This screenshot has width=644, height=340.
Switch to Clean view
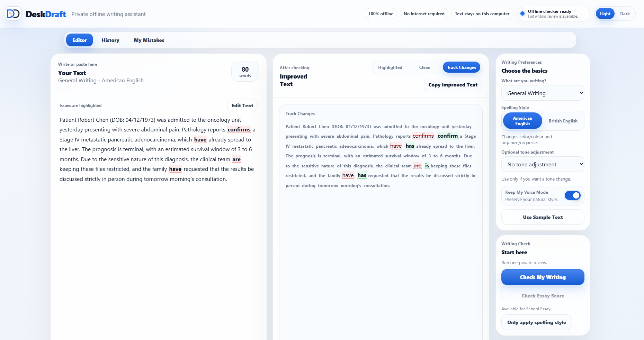425,67
